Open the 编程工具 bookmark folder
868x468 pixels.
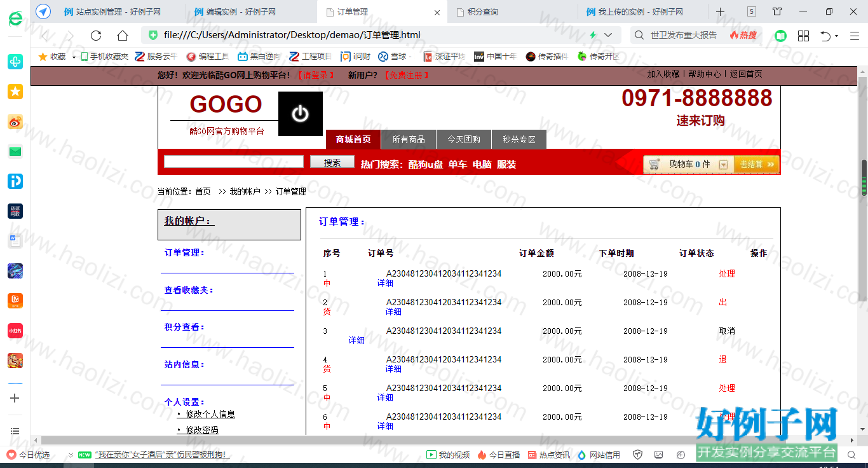coord(208,57)
